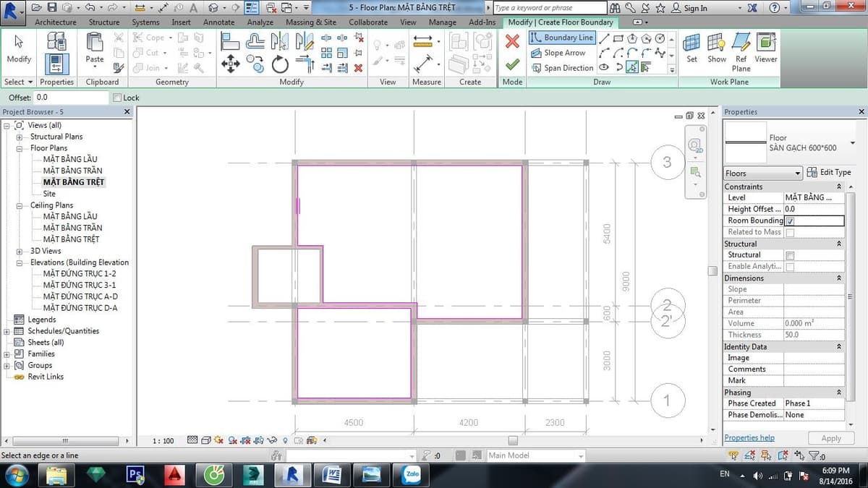Select the Boundary Line button
Viewport: 868px width, 488px height.
(561, 38)
